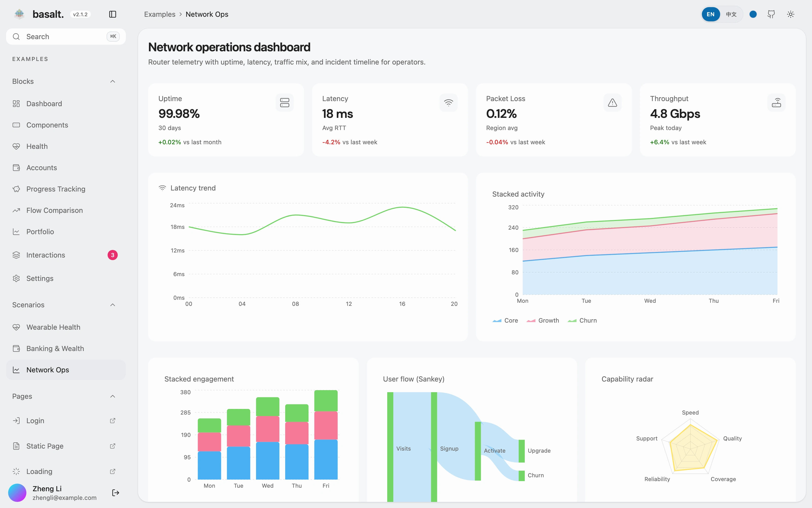
Task: Click the logout icon beside Zheng Li
Action: pos(115,493)
